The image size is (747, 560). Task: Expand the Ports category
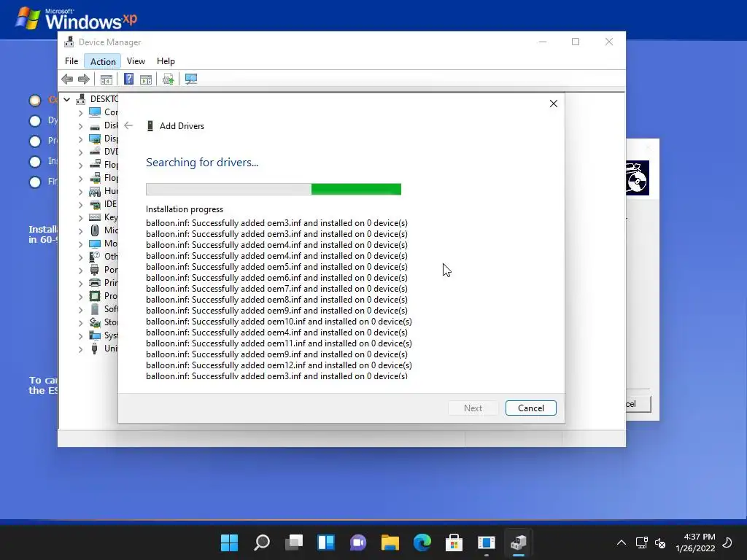pos(80,271)
